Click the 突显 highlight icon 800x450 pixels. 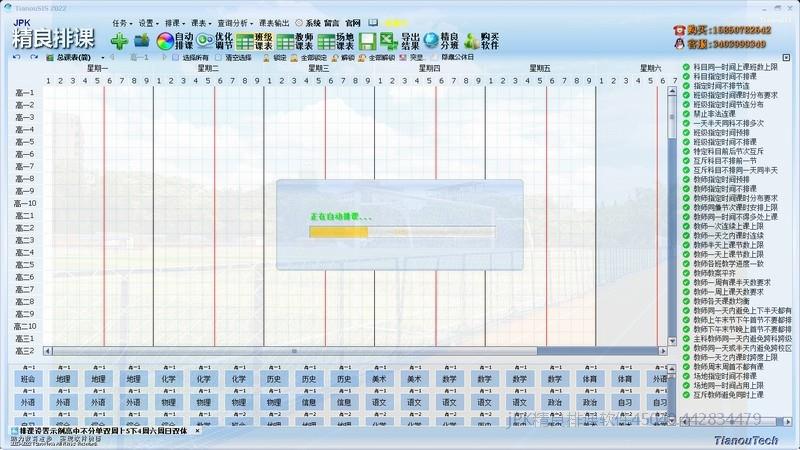(x=403, y=58)
